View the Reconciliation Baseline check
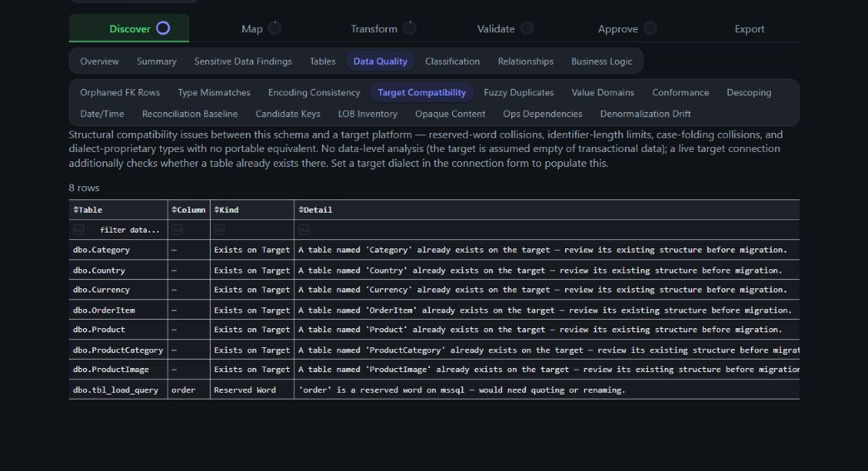Viewport: 868px width, 471px height. [x=190, y=114]
